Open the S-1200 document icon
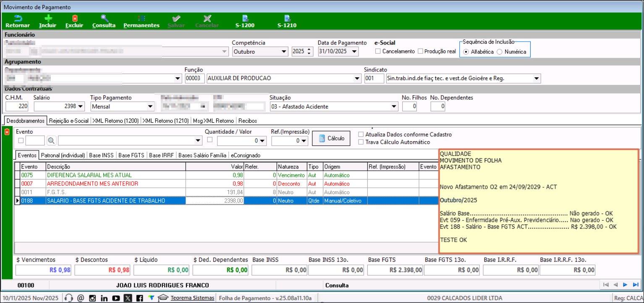 point(245,18)
